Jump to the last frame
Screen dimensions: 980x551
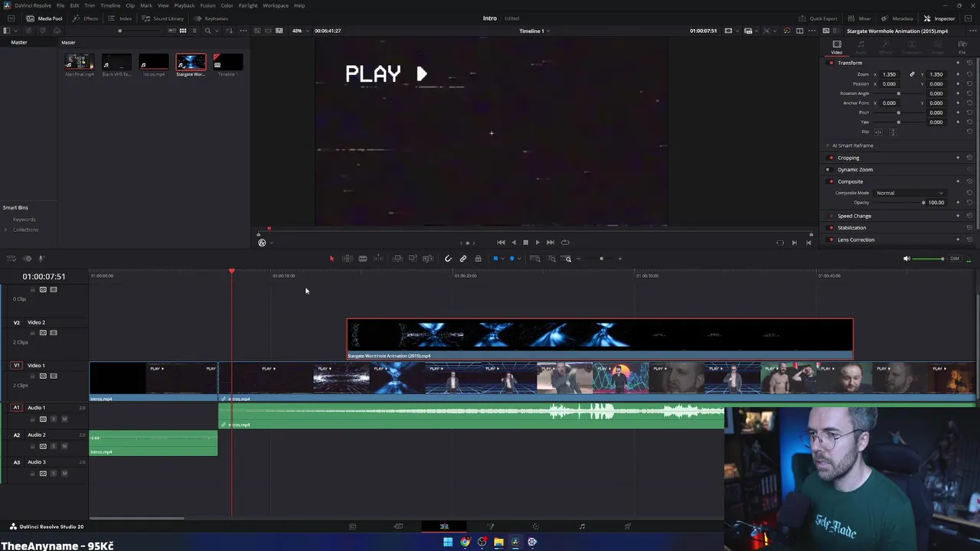(x=550, y=243)
